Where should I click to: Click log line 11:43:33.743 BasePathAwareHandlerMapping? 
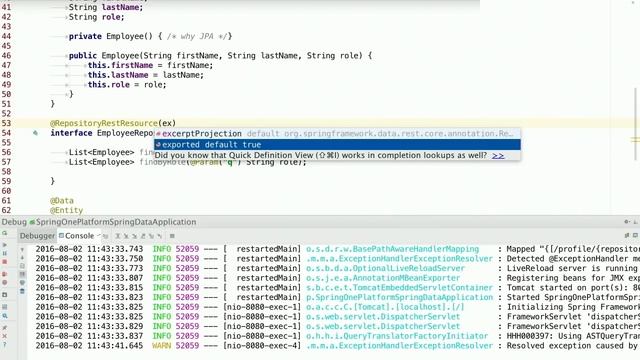tap(337, 249)
